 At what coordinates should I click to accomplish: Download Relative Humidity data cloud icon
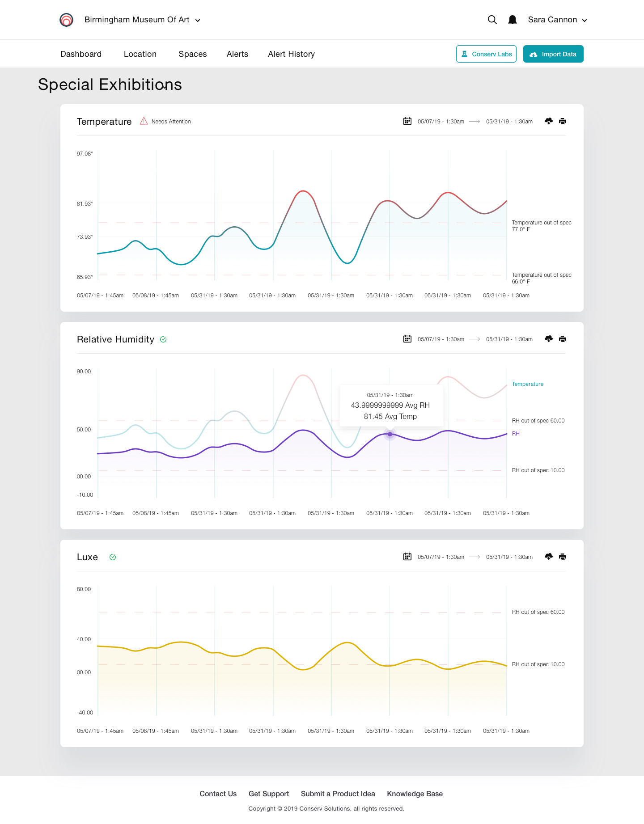(549, 339)
